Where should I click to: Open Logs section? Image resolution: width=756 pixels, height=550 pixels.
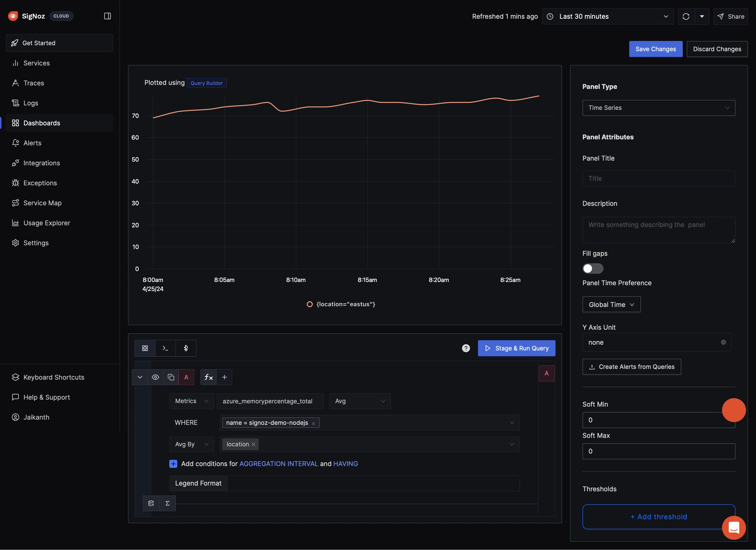click(59, 103)
